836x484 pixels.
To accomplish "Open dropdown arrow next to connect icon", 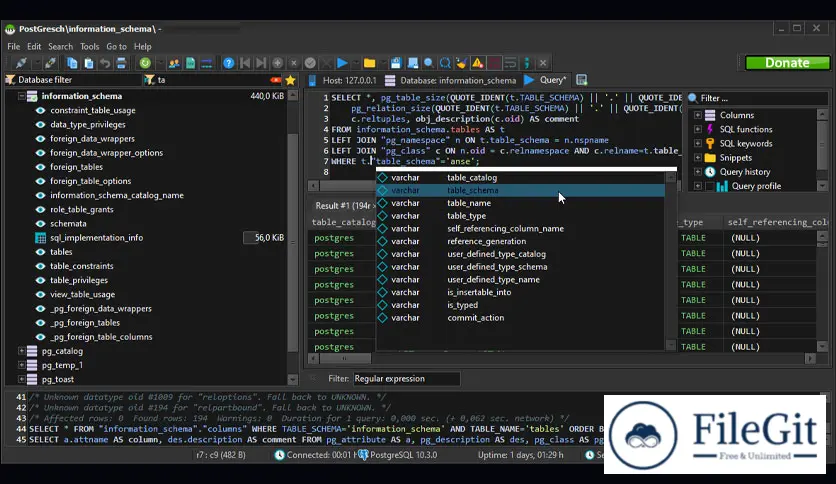I will pos(36,63).
